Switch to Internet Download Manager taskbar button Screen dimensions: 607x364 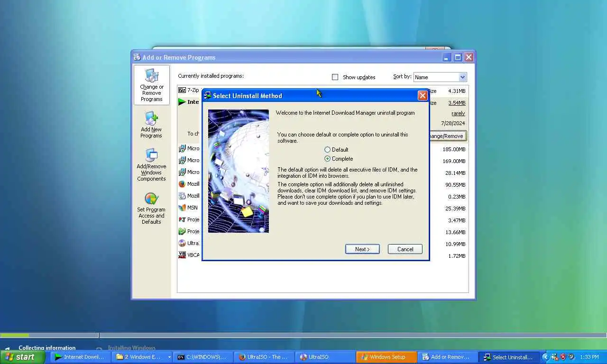[80, 357]
